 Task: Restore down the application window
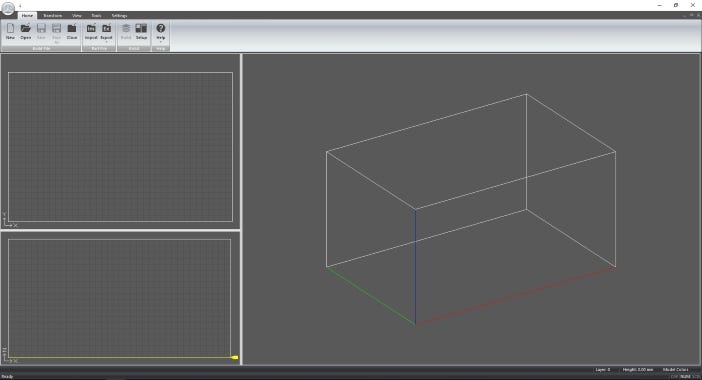tap(676, 5)
